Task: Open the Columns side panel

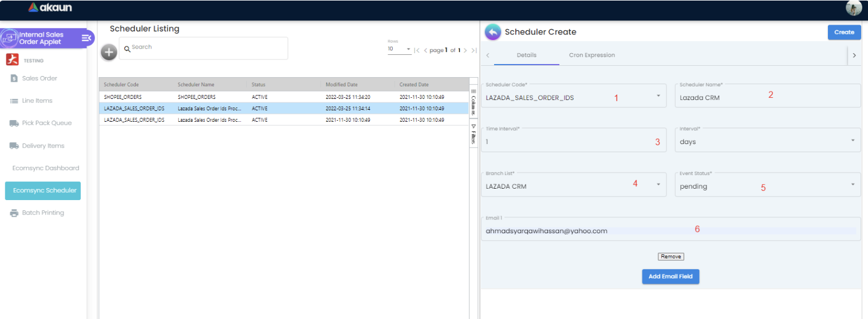Action: (x=474, y=102)
